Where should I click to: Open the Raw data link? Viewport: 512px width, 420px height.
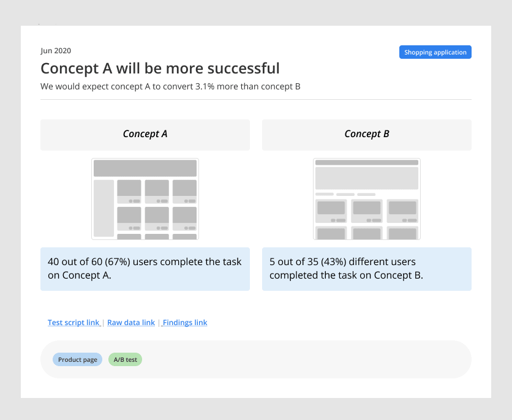[131, 323]
